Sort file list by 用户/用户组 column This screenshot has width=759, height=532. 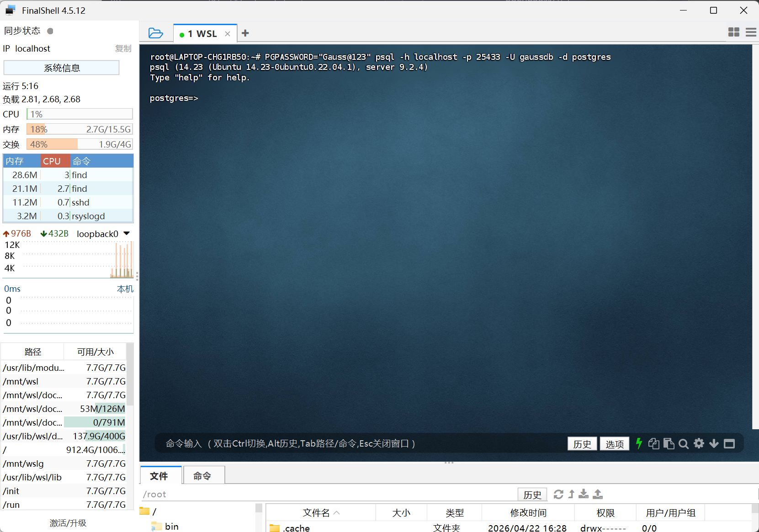(670, 513)
